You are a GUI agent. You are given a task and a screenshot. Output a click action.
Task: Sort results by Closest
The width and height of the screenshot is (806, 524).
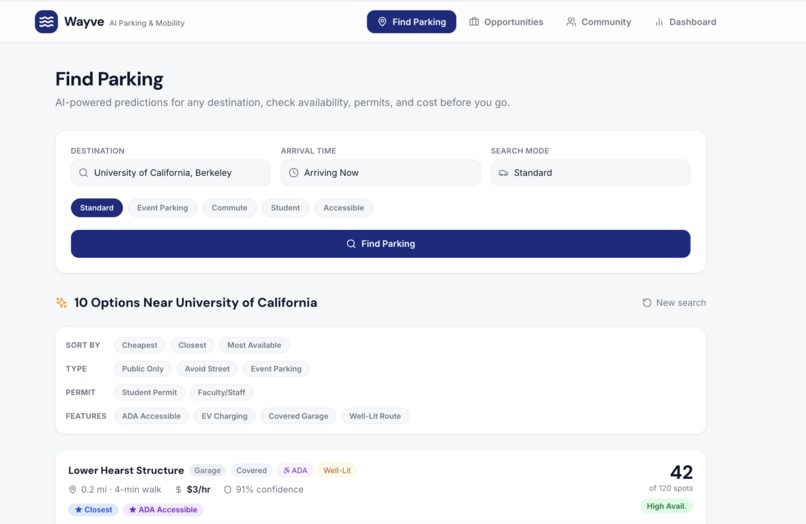pos(192,345)
